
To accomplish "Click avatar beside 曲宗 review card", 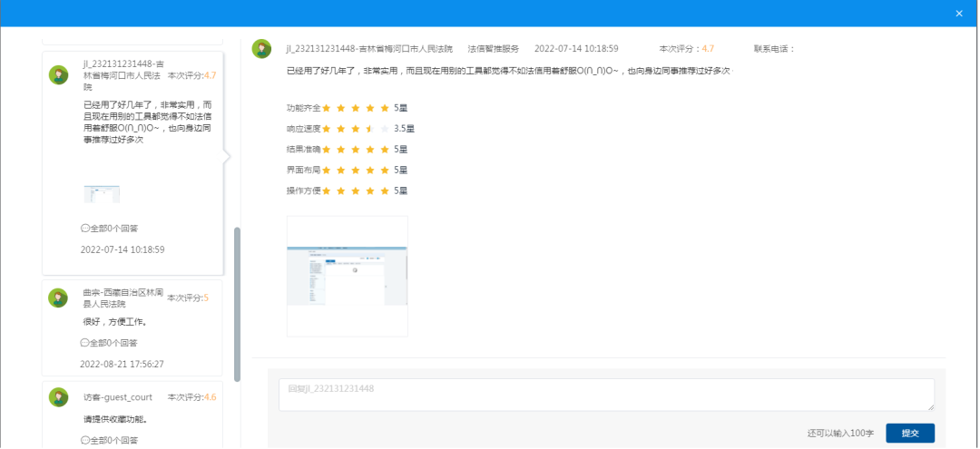I will click(58, 298).
